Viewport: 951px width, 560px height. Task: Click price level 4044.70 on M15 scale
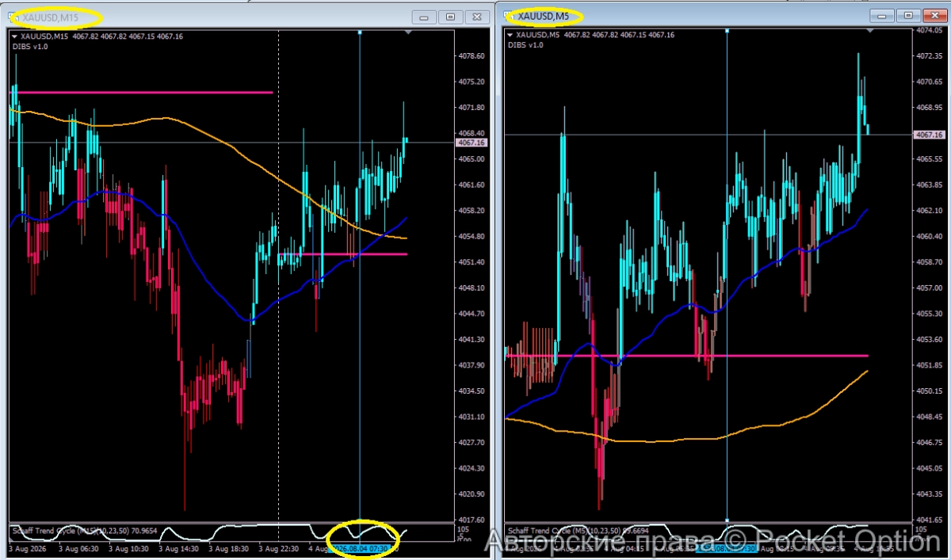(x=472, y=314)
